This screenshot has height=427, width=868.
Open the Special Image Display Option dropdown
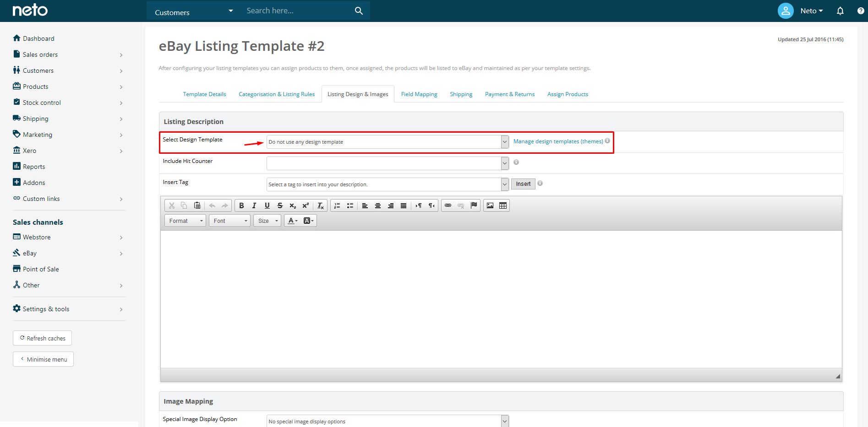388,421
